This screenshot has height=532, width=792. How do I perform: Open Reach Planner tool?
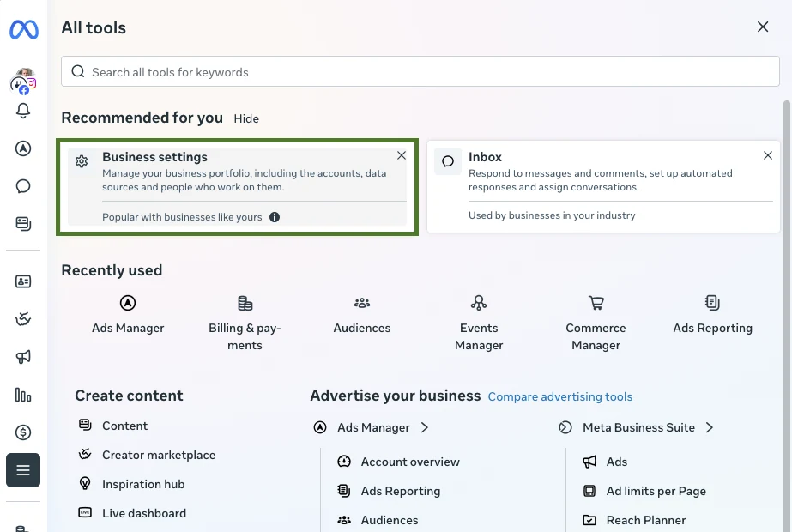coord(634,520)
